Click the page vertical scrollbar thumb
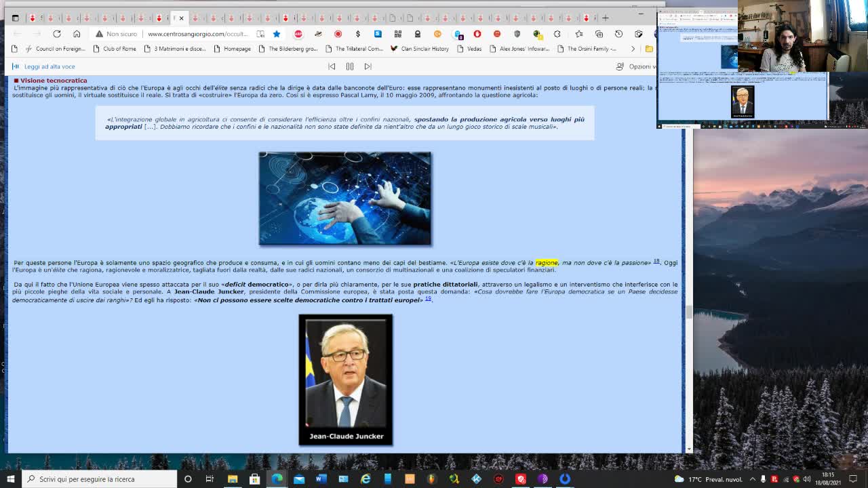This screenshot has height=488, width=868. 689,312
